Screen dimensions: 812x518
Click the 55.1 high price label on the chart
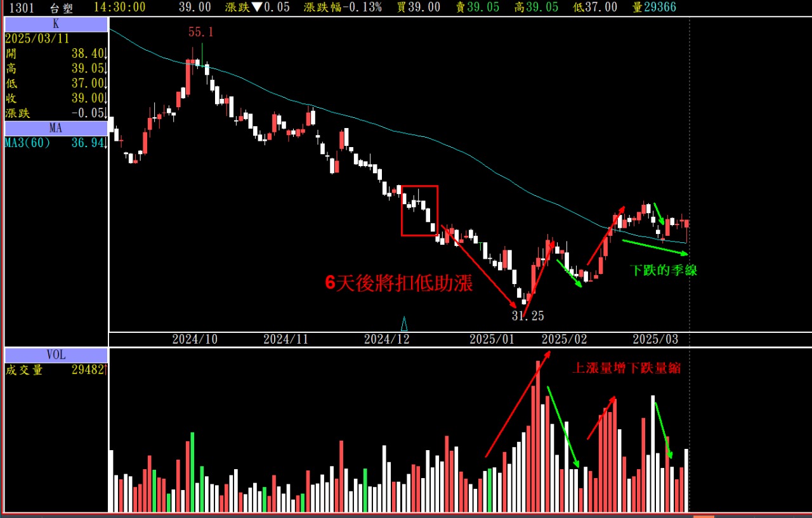click(200, 32)
